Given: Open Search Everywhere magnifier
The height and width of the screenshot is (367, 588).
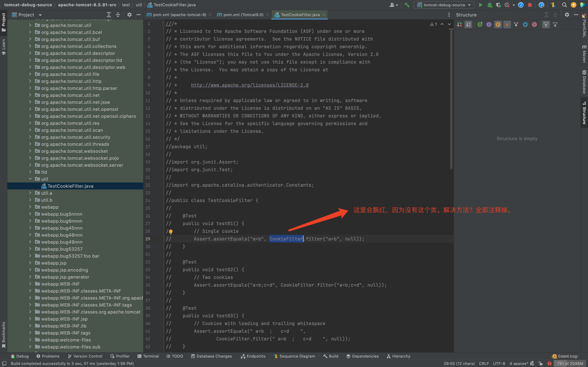Looking at the screenshot, I should point(564,5).
